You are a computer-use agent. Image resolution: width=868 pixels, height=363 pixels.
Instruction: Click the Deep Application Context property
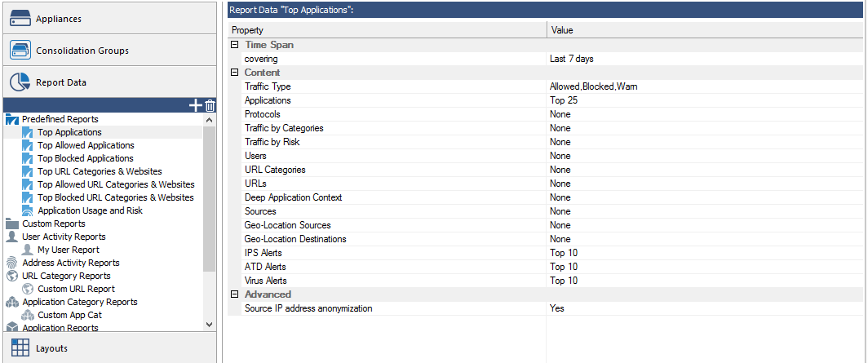[x=294, y=197]
